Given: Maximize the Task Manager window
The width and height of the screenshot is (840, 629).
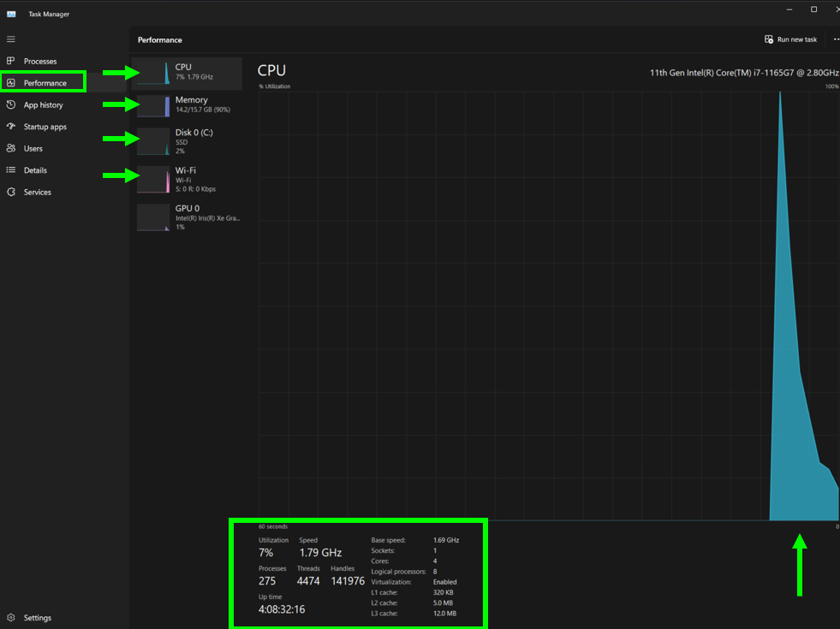Looking at the screenshot, I should click(813, 9).
